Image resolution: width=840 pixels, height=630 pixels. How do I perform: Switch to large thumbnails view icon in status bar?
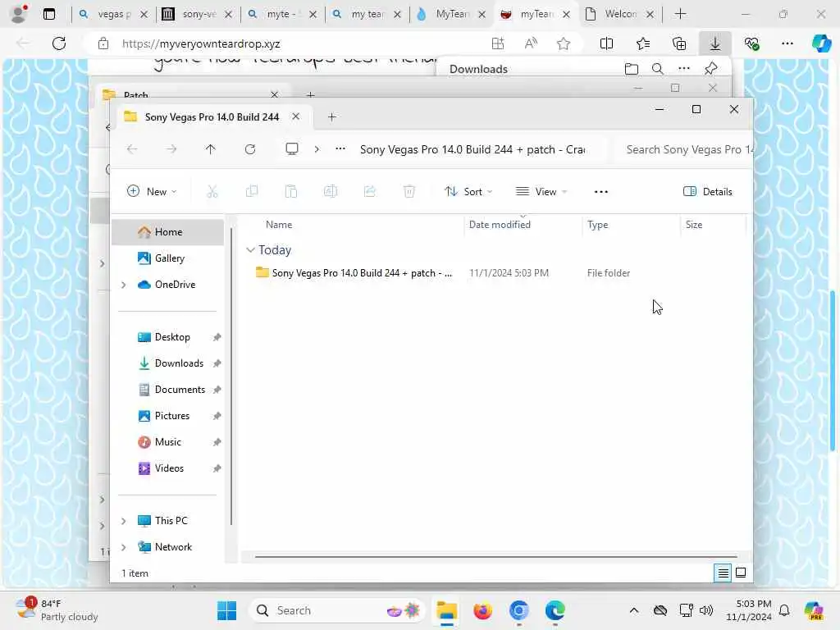741,573
